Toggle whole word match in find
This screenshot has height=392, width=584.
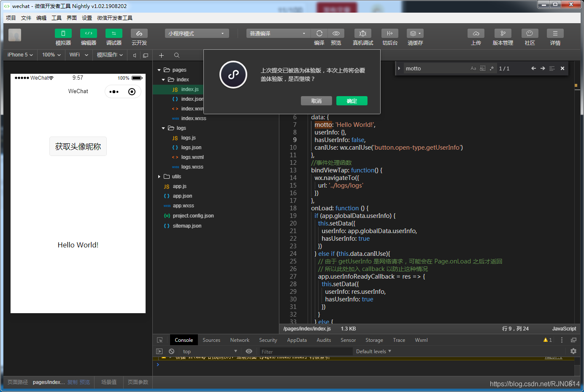coord(482,68)
